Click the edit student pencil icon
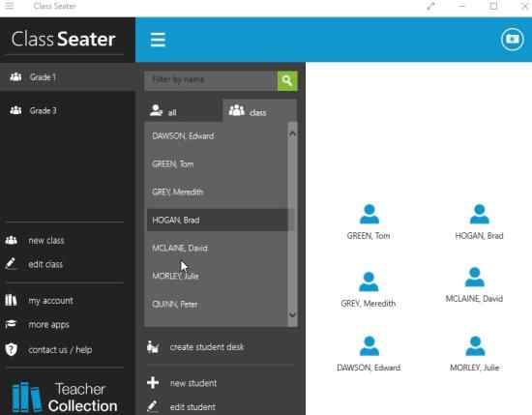532x415 pixels. tap(153, 406)
